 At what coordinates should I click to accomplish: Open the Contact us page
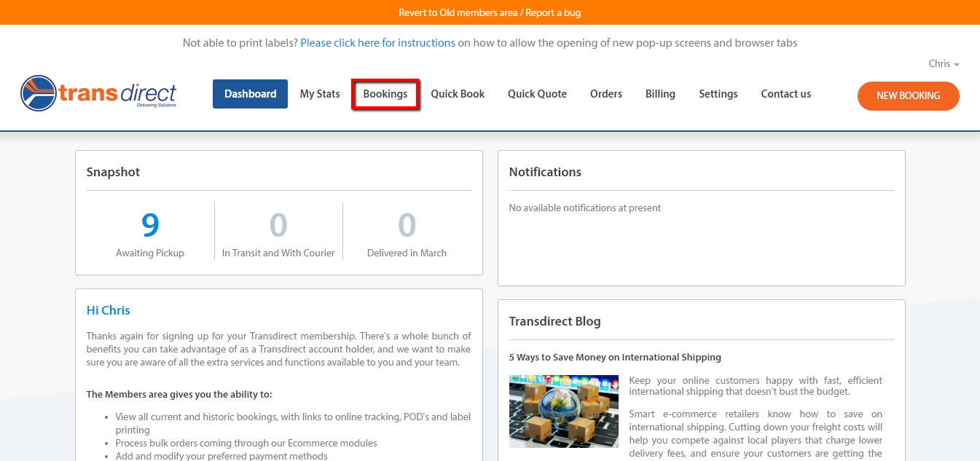coord(786,94)
